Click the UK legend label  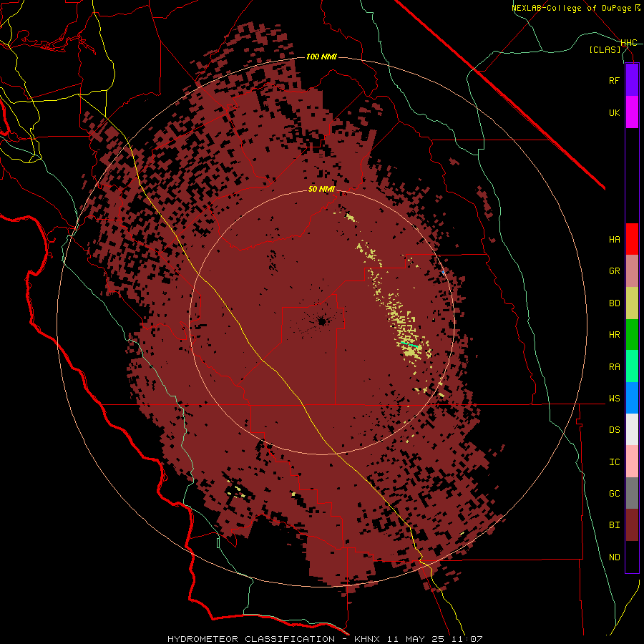[614, 112]
